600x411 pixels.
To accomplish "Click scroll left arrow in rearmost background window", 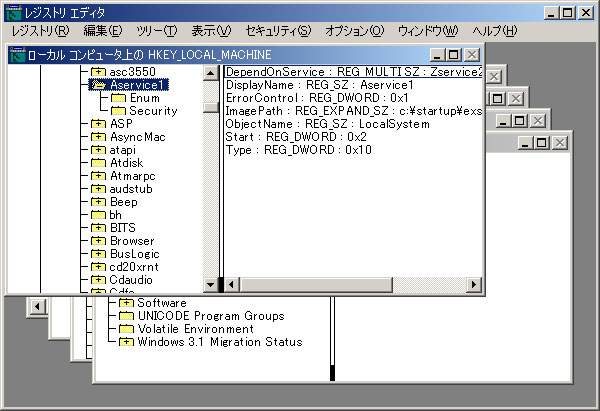I will click(37, 307).
